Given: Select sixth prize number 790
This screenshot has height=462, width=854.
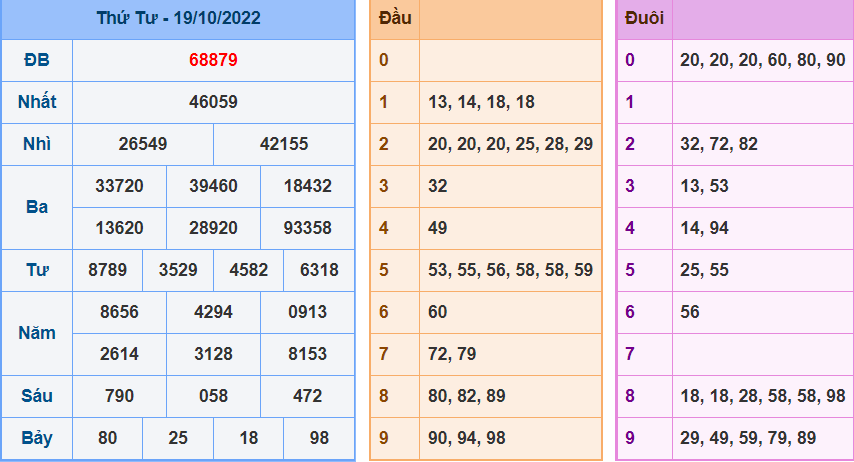Looking at the screenshot, I should pyautogui.click(x=119, y=396).
